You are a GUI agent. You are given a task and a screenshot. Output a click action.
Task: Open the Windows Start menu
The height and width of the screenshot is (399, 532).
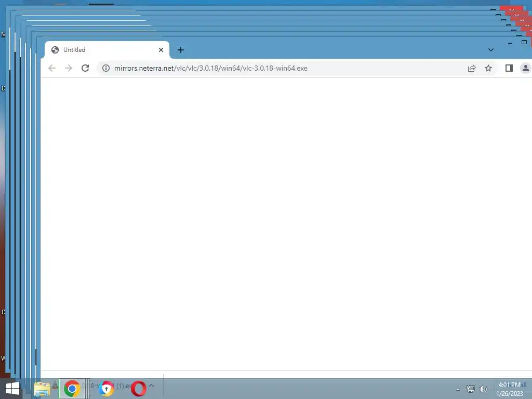[x=12, y=389]
